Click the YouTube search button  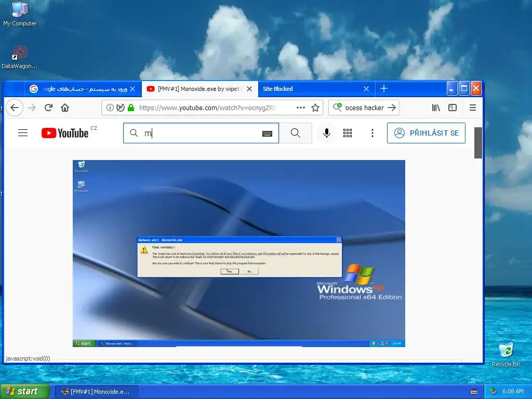point(296,133)
